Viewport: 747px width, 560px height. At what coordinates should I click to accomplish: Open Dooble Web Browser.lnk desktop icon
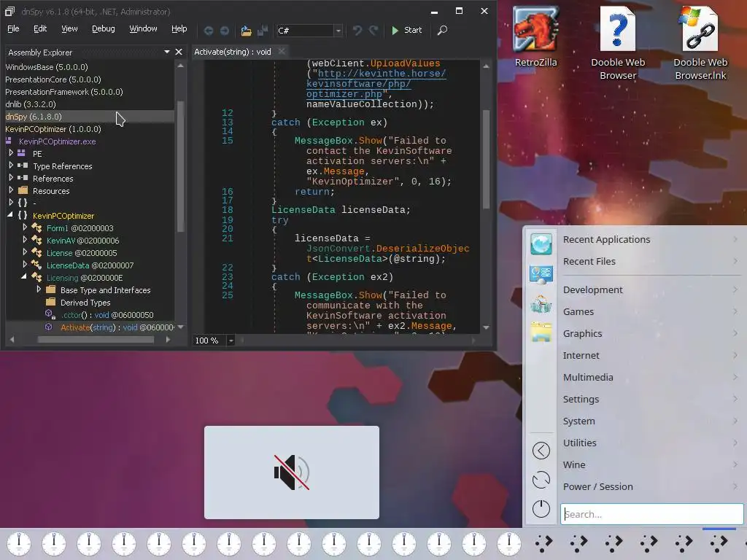pyautogui.click(x=700, y=43)
